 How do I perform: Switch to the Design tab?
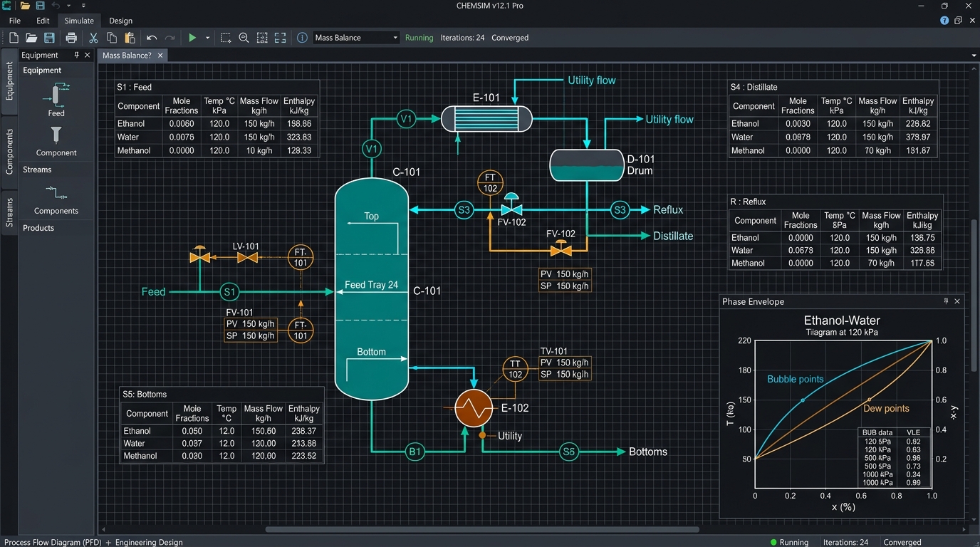[x=120, y=21]
